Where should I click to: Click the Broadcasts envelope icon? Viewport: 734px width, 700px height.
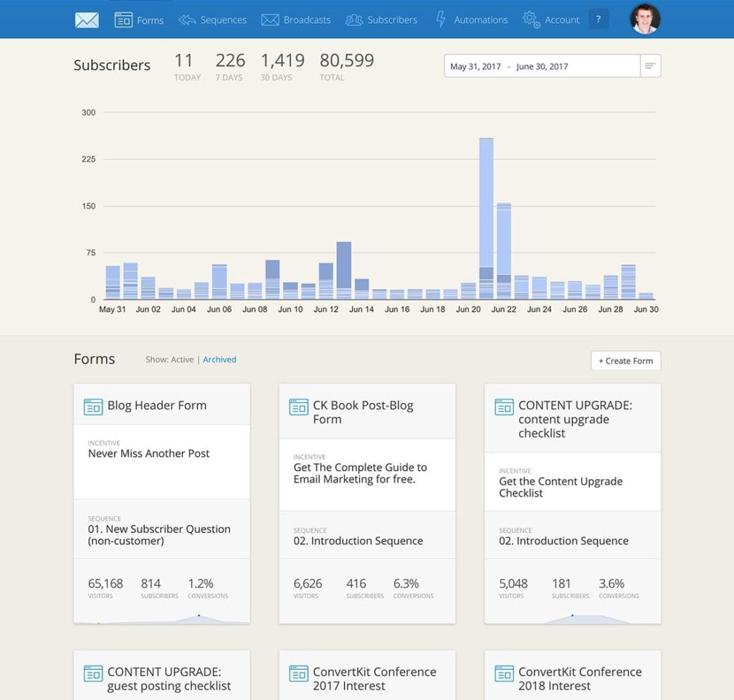270,19
